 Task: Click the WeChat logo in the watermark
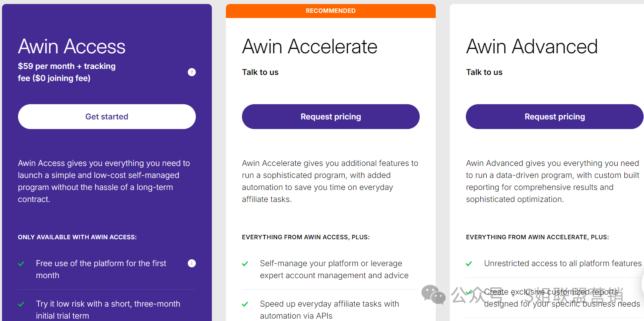click(433, 295)
